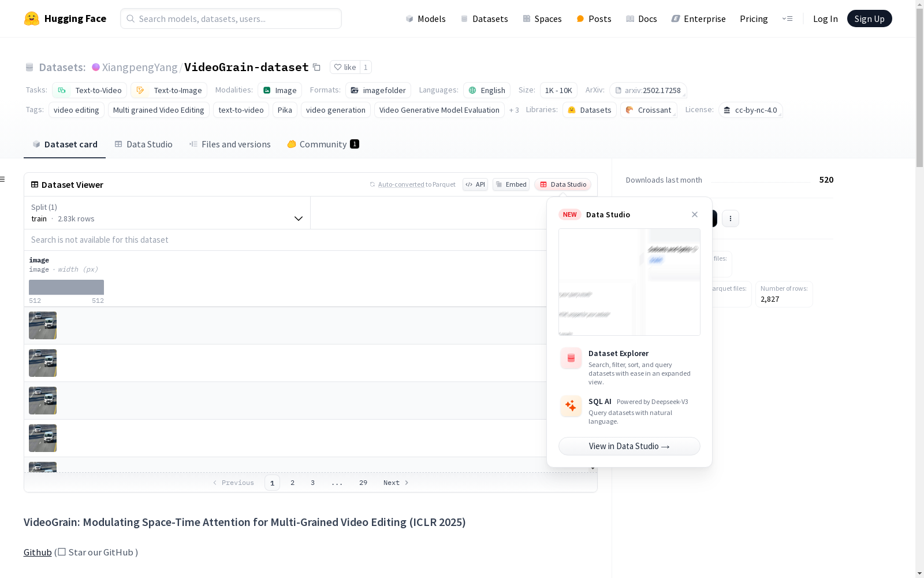Go to page 3 of the dataset viewer
The width and height of the screenshot is (924, 578).
point(313,483)
